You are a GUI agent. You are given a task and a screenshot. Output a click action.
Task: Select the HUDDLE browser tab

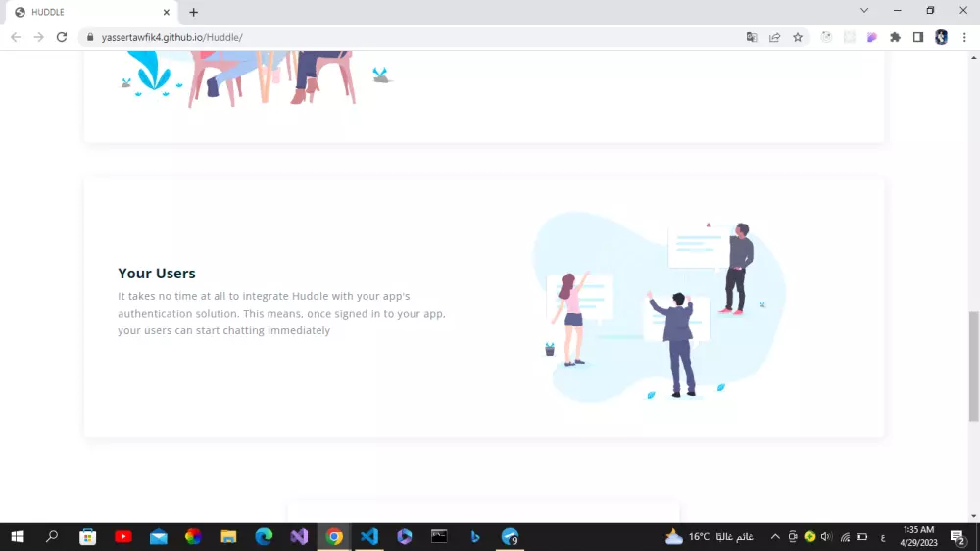[x=90, y=12]
